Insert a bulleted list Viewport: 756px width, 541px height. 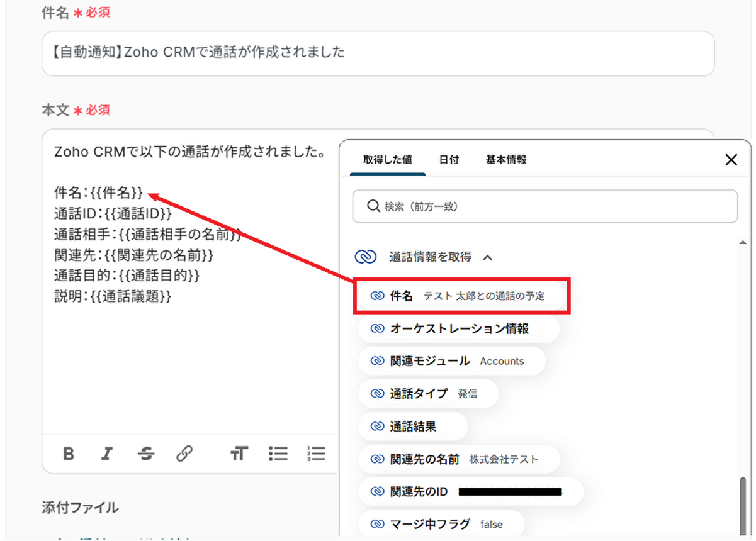pos(278,454)
